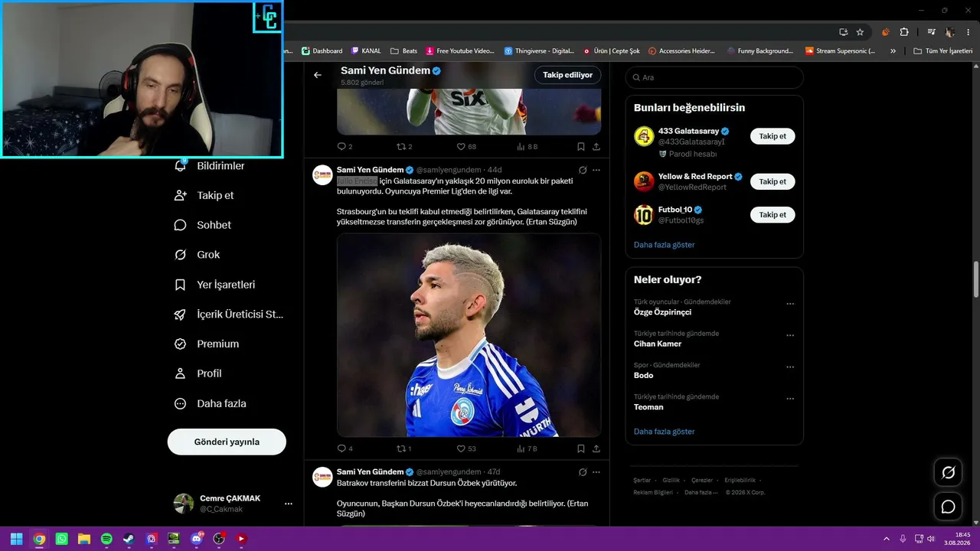Go back using the arrow beside Sami Yen Gündem
The height and width of the screenshot is (551, 980).
pyautogui.click(x=318, y=75)
